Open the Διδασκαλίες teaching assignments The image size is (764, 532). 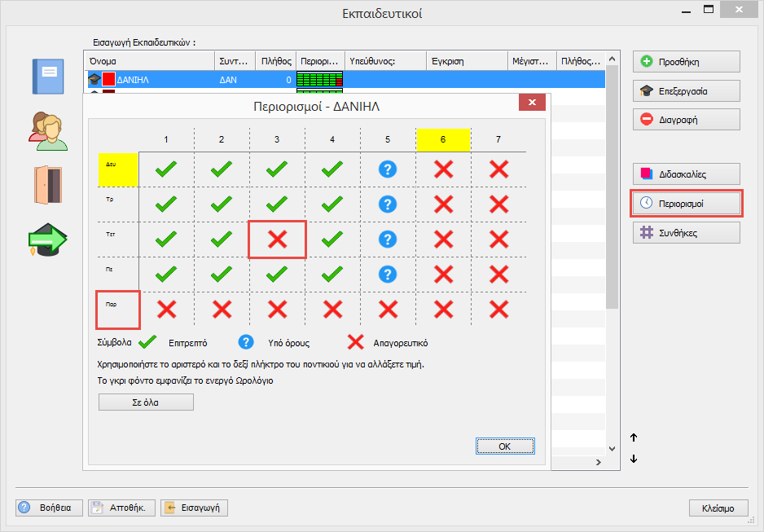(686, 174)
